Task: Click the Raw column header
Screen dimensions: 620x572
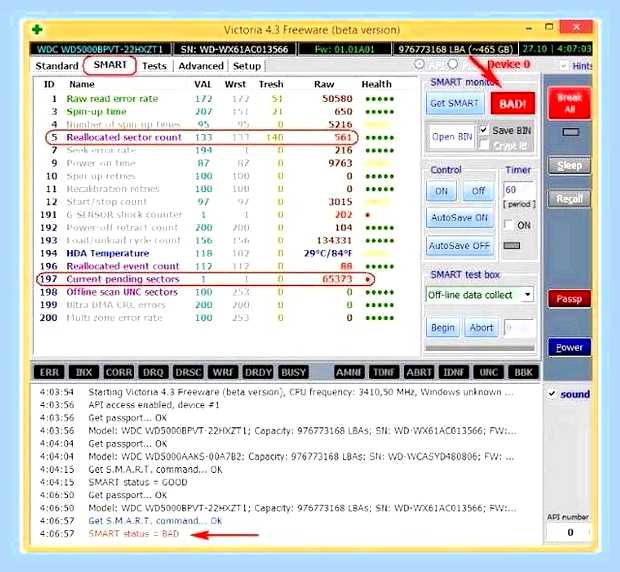Action: click(x=324, y=84)
